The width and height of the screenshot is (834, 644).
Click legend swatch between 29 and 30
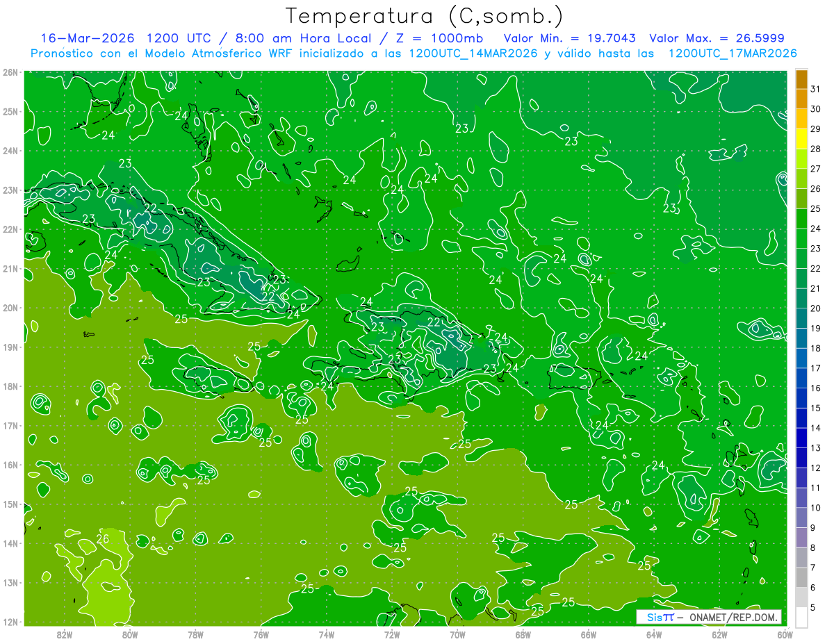[802, 119]
